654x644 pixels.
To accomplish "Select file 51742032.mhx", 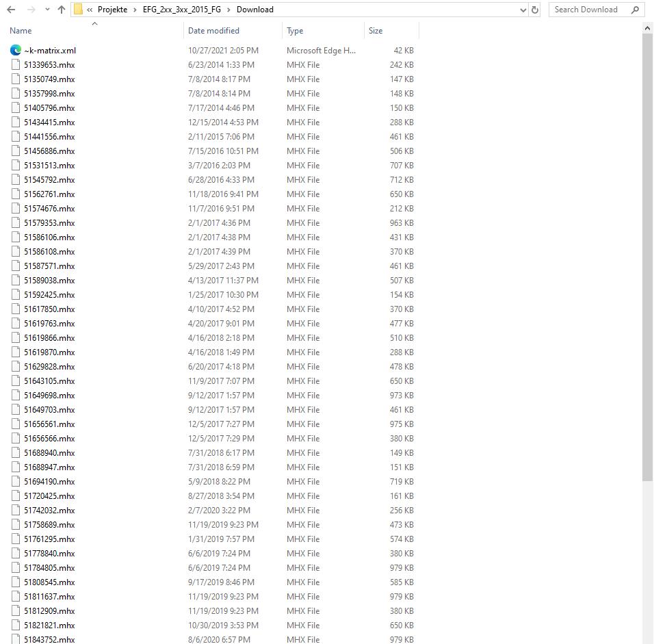I will tap(49, 511).
